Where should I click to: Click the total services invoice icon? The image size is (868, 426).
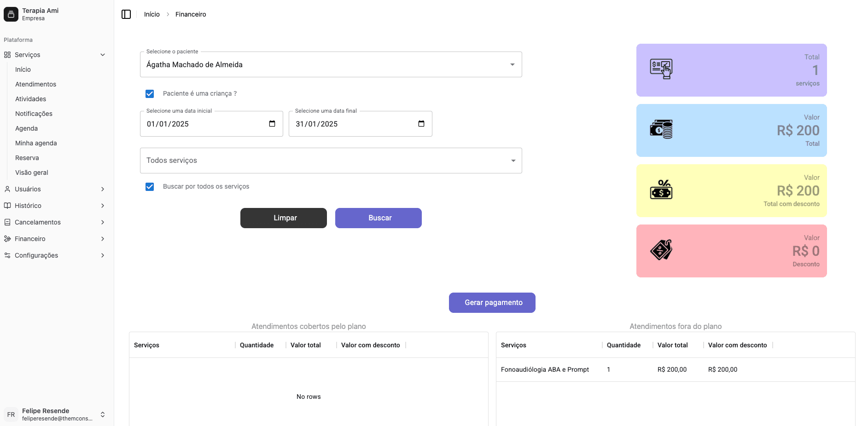pyautogui.click(x=661, y=69)
